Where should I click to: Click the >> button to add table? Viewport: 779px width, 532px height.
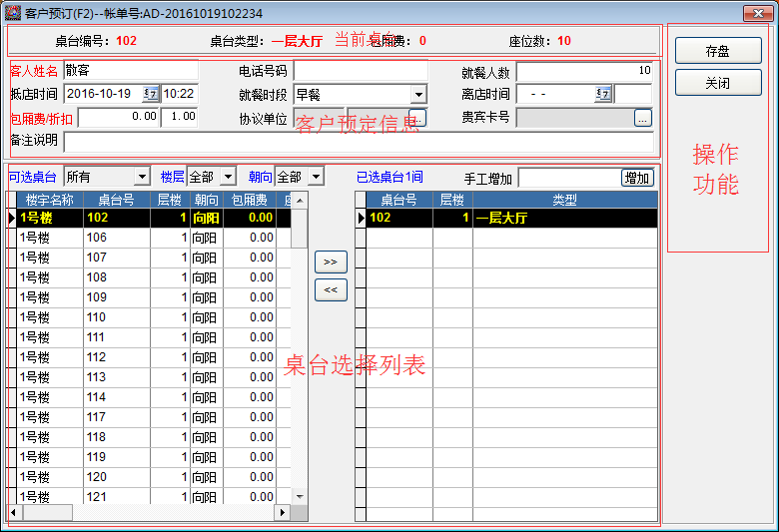pos(331,263)
